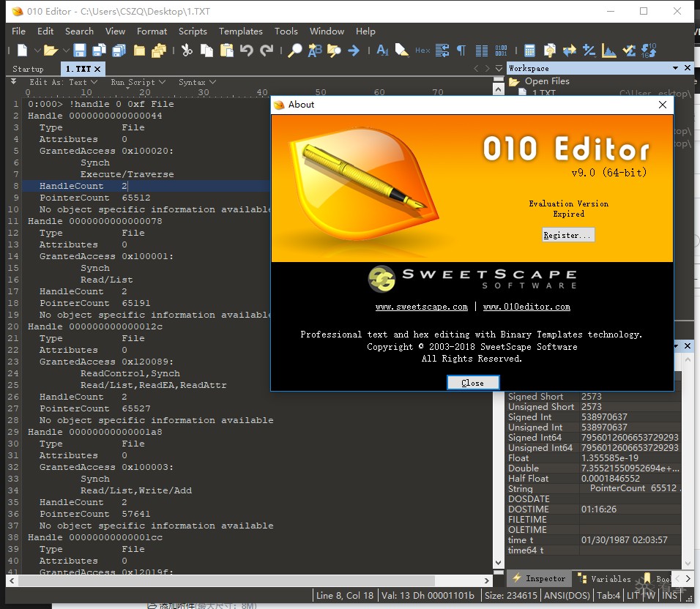700x609 pixels.
Task: Click the highlighter color icon
Action: tap(402, 51)
